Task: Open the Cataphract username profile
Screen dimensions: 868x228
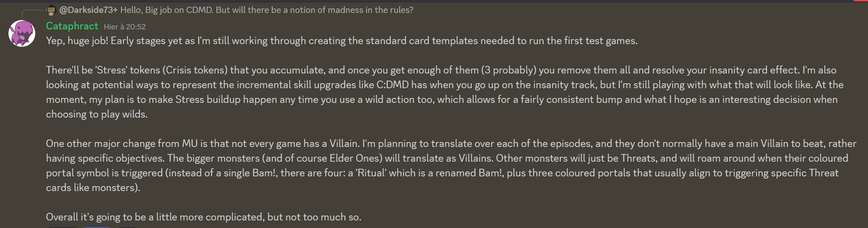Action: tap(72, 26)
